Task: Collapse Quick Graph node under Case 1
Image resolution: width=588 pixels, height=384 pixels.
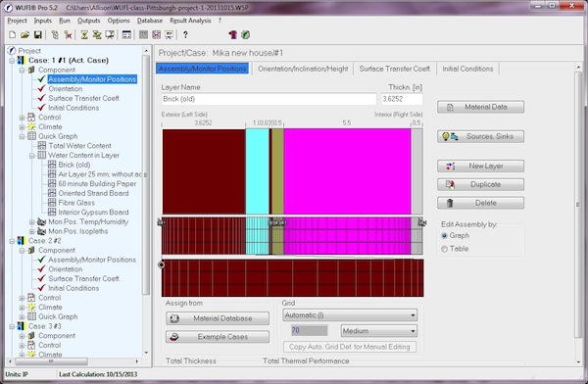Action: [x=22, y=136]
